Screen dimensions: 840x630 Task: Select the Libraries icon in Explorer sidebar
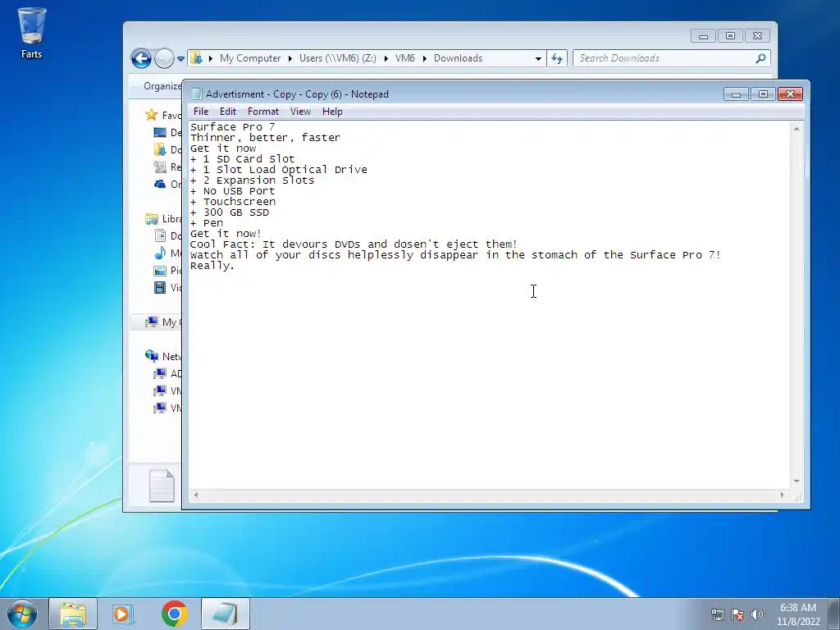point(152,218)
